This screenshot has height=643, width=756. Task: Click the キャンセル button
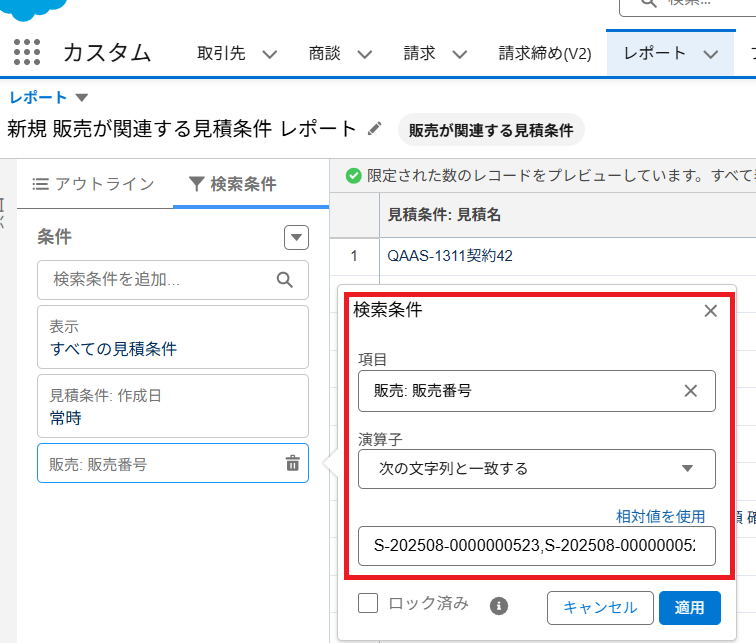click(x=600, y=608)
